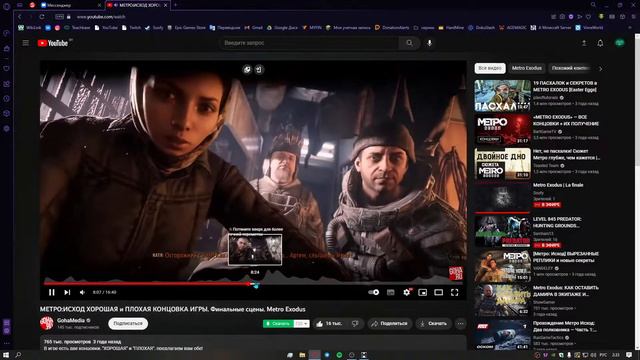Like the video (16 тыс.)
The height and width of the screenshot is (360, 640).
pos(329,323)
